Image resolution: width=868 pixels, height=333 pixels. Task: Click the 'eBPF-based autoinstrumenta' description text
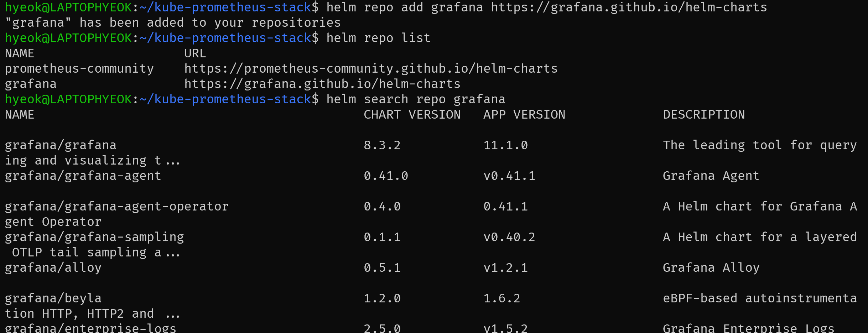pos(760,298)
